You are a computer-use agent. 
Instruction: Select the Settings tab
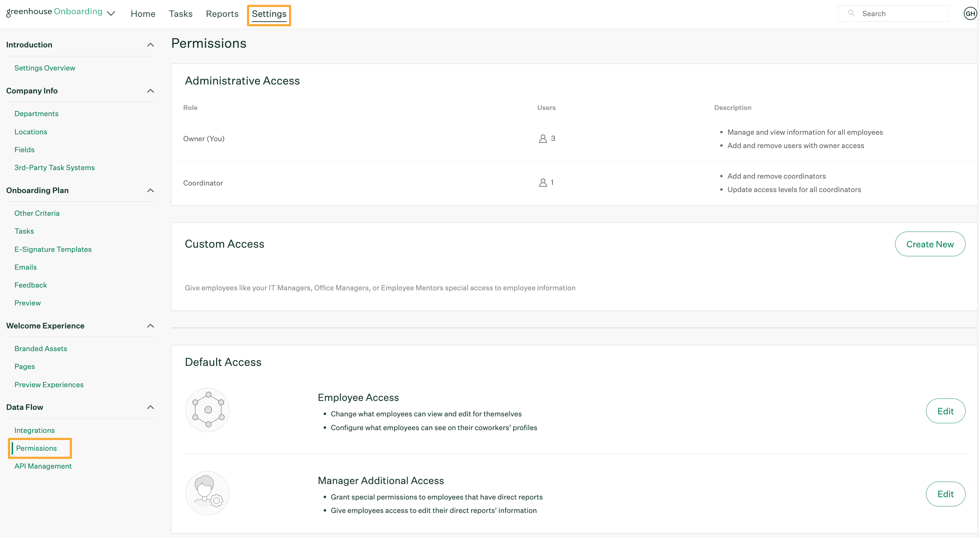pos(269,14)
